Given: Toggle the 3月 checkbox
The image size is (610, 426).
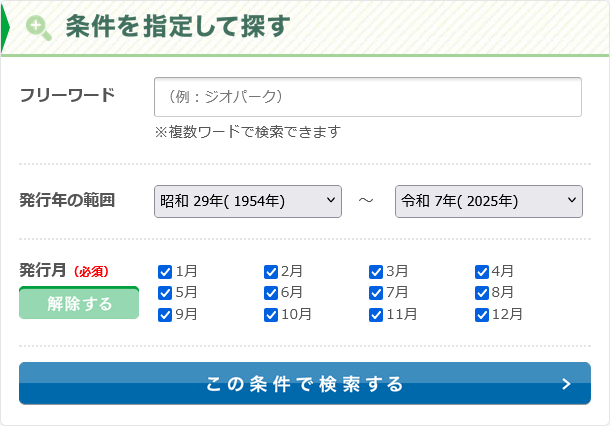Looking at the screenshot, I should [376, 272].
